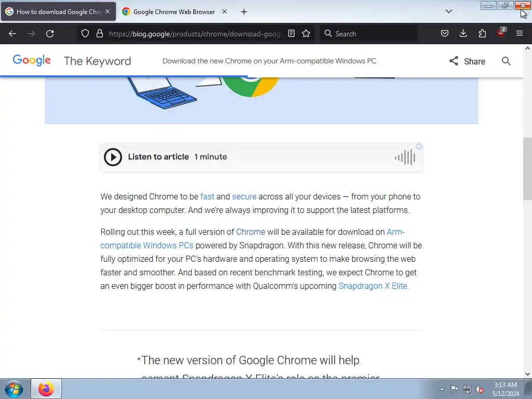532x399 pixels.
Task: Open Action Center flag icon in tray
Action: (454, 389)
